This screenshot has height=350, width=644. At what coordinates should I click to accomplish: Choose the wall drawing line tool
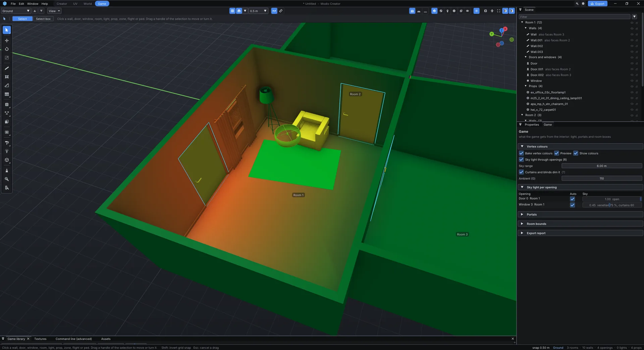tap(7, 68)
